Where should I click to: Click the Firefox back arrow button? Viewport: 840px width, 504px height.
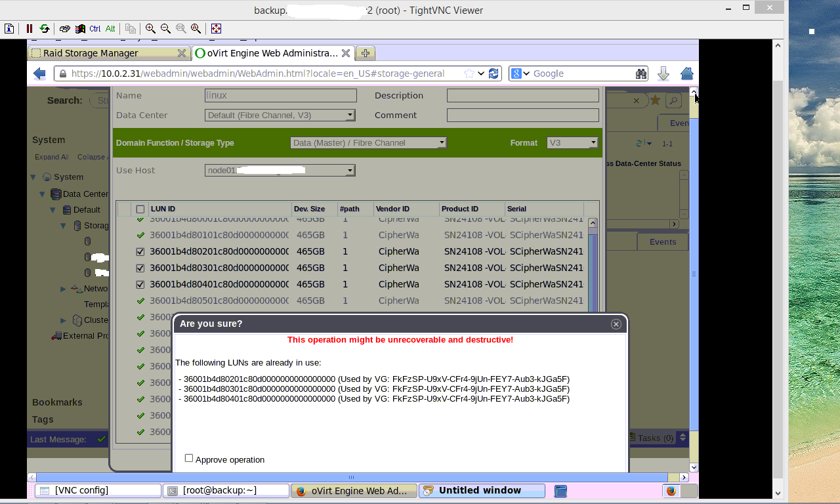39,73
